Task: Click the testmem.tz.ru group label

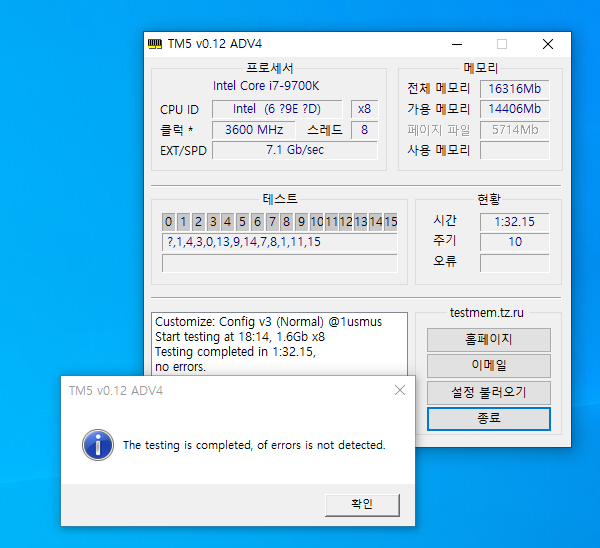Action: 487,313
